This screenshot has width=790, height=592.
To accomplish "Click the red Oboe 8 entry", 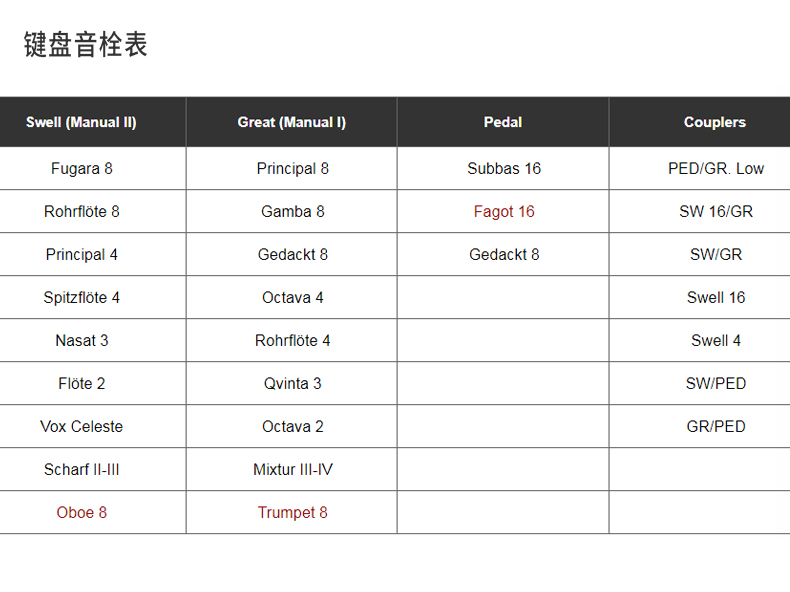I will click(82, 512).
